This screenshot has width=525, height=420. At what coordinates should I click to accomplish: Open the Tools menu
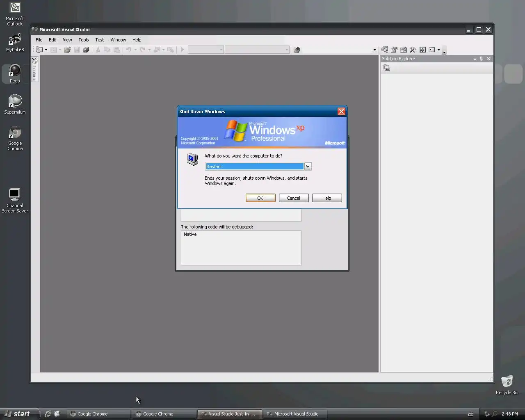pos(84,40)
